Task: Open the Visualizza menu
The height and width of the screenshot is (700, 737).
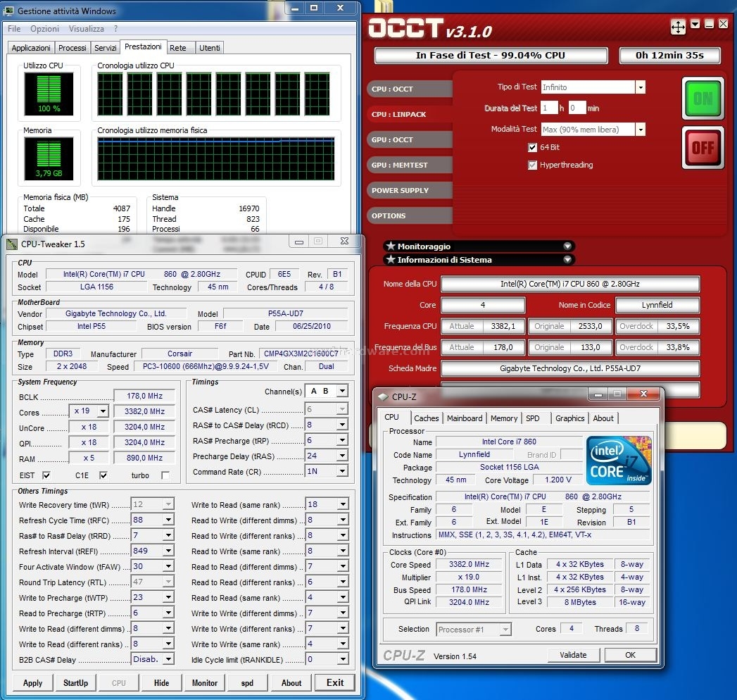Action: coord(87,29)
